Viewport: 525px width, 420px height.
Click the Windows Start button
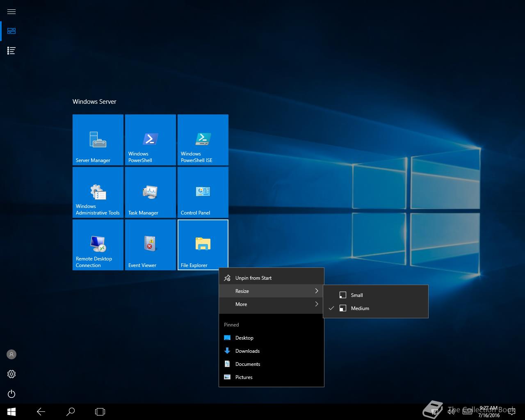pyautogui.click(x=11, y=412)
